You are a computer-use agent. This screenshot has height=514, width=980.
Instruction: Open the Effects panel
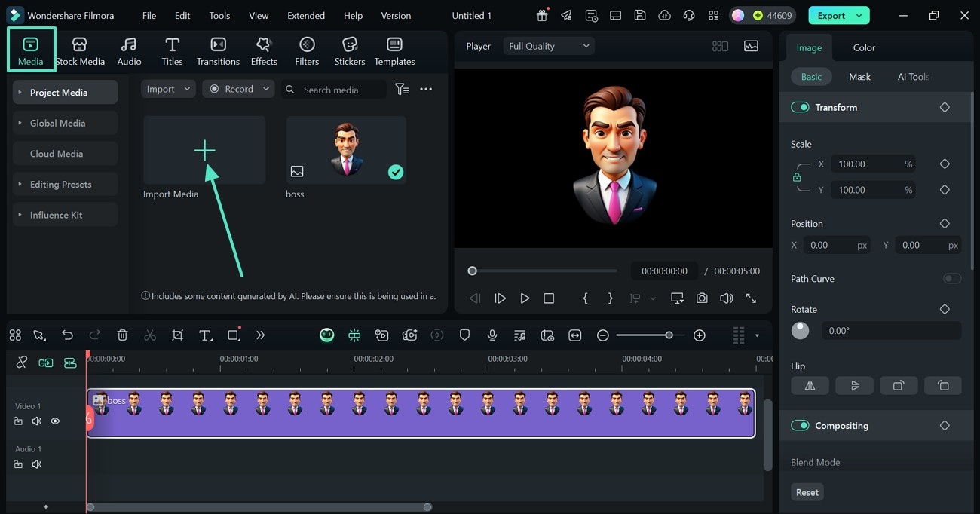264,50
